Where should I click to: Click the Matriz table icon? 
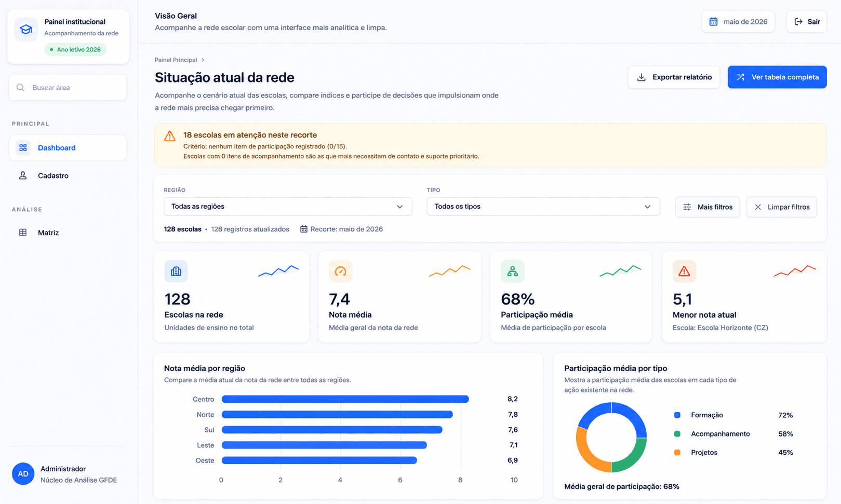(23, 233)
